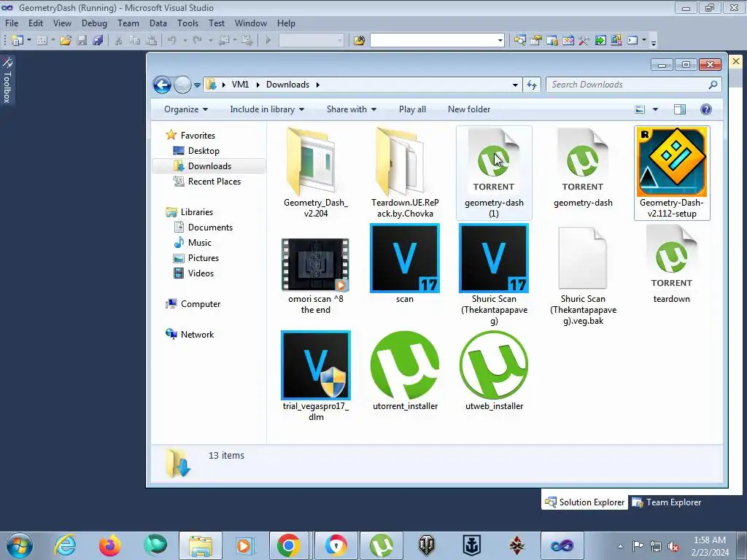Open the Debug menu
Screen dimensions: 747x560
(x=94, y=23)
